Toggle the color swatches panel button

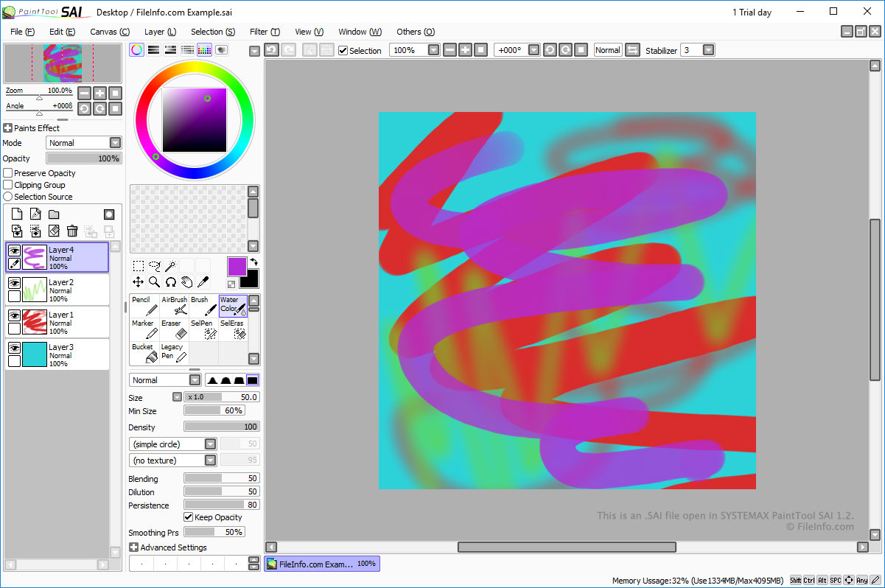coord(204,49)
